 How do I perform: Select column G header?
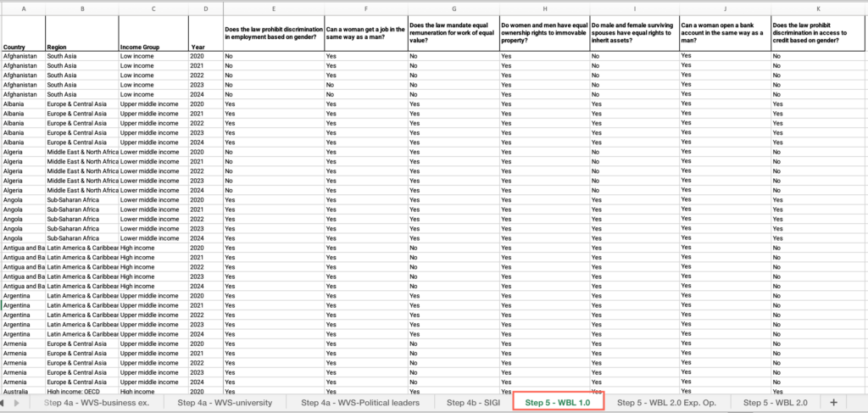[453, 8]
